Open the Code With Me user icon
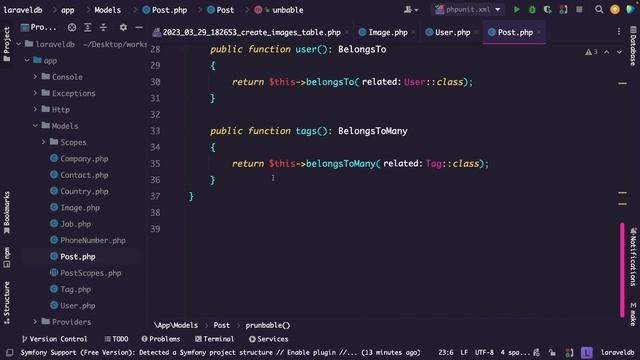The width and height of the screenshot is (640, 360). tap(410, 9)
